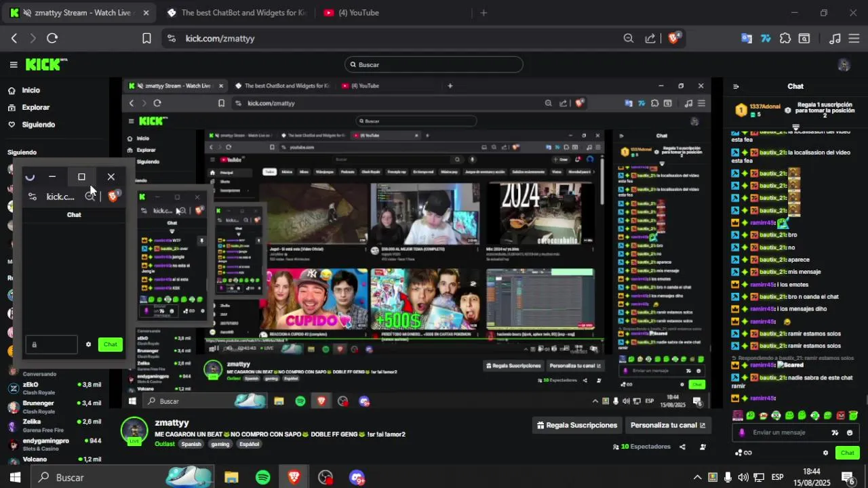Open Google Translate extension
The height and width of the screenshot is (488, 868).
tap(747, 39)
